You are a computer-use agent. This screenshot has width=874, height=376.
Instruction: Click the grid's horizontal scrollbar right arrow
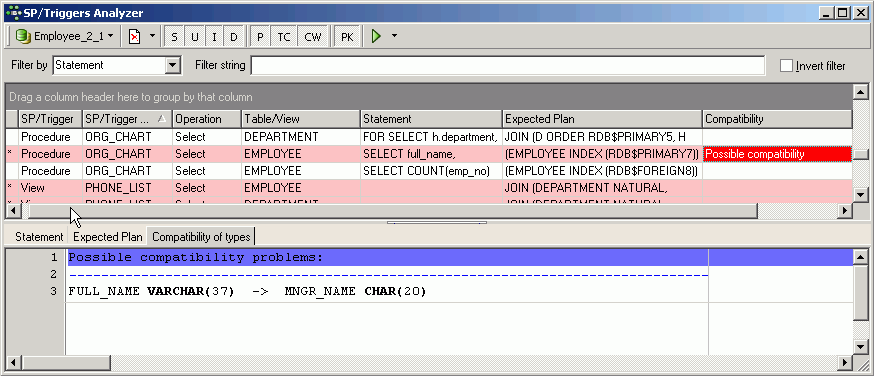(845, 211)
